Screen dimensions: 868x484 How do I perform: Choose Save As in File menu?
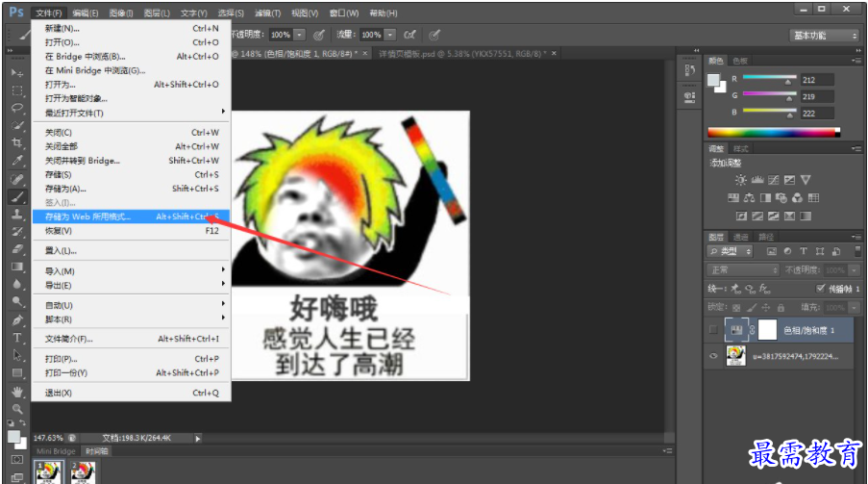pos(131,189)
